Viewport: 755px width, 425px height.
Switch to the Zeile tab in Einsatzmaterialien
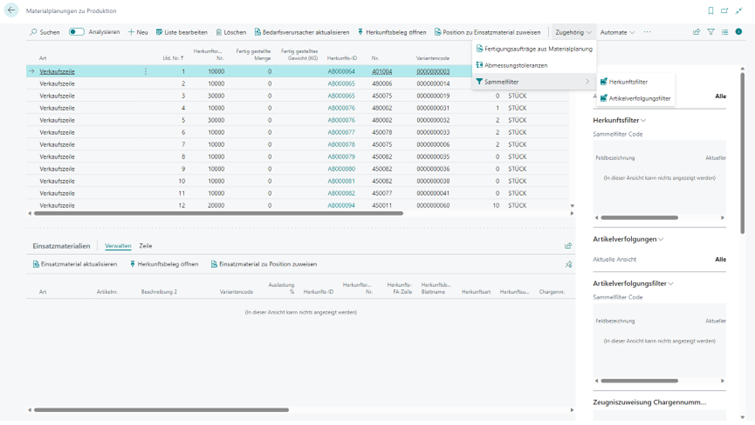(x=146, y=246)
